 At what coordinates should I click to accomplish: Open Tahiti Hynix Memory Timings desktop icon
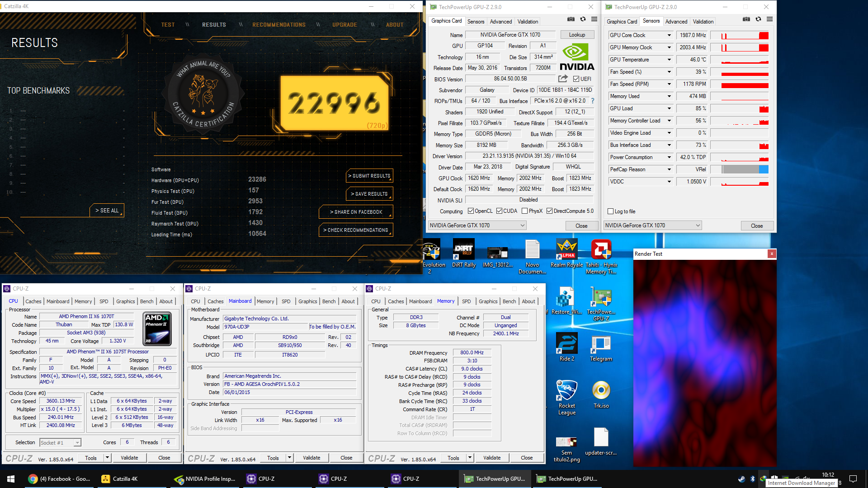point(601,257)
